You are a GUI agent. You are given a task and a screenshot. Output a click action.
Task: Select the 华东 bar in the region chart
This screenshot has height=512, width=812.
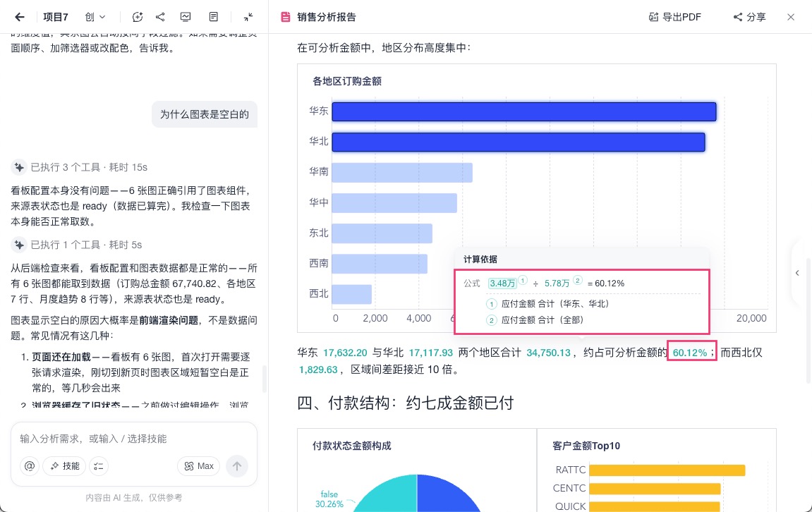(524, 111)
